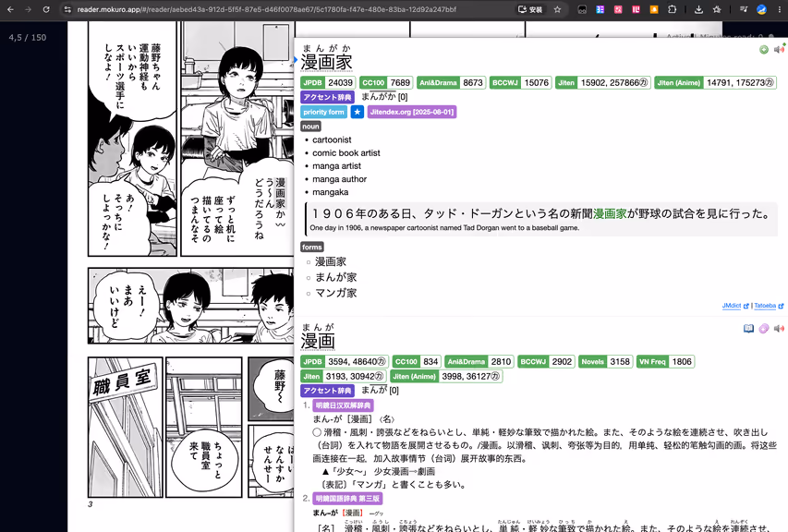
Task: Click the noun part-of-speech tag
Action: (310, 127)
